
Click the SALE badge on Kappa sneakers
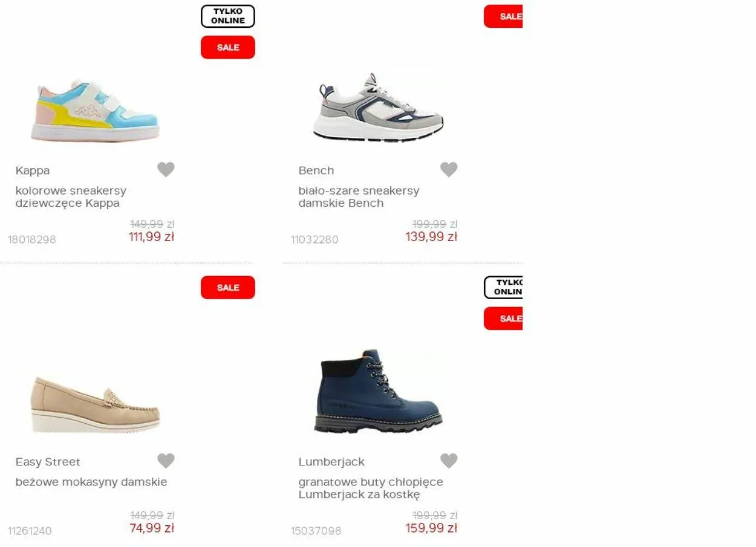pos(228,47)
